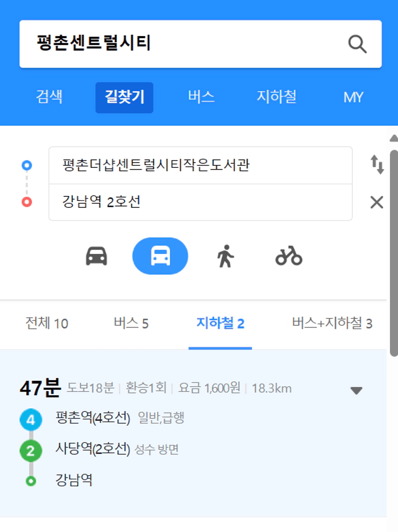Screen dimensions: 398x532
Task: Click the panel vertical scrollbar thumb
Action: pyautogui.click(x=394, y=253)
